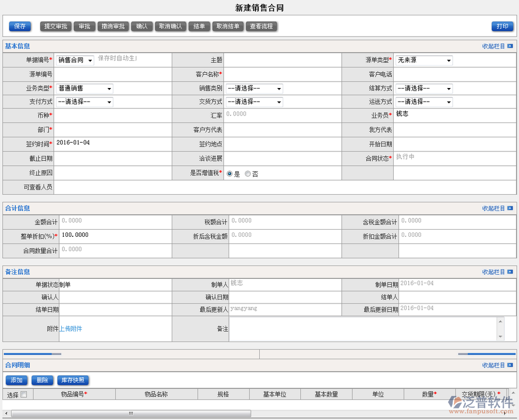Open 查看流程 workflow view

coord(261,26)
